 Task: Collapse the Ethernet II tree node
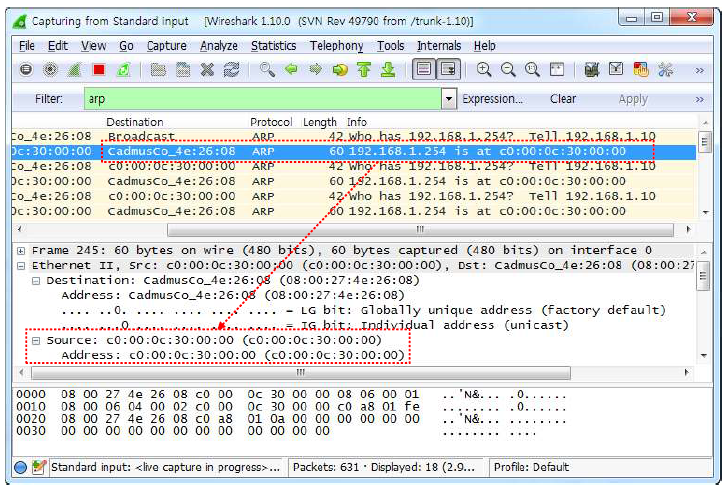click(21, 266)
